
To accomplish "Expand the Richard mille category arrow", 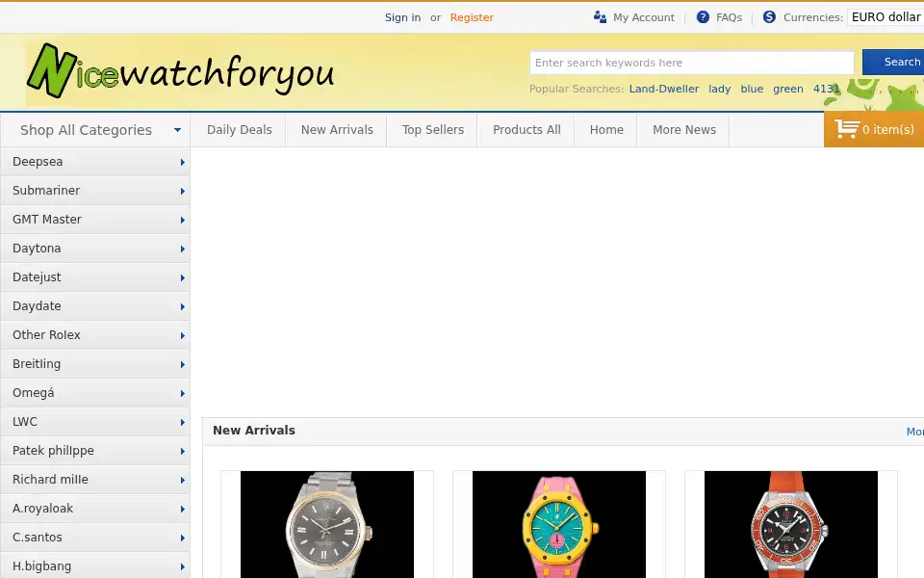I will point(183,480).
